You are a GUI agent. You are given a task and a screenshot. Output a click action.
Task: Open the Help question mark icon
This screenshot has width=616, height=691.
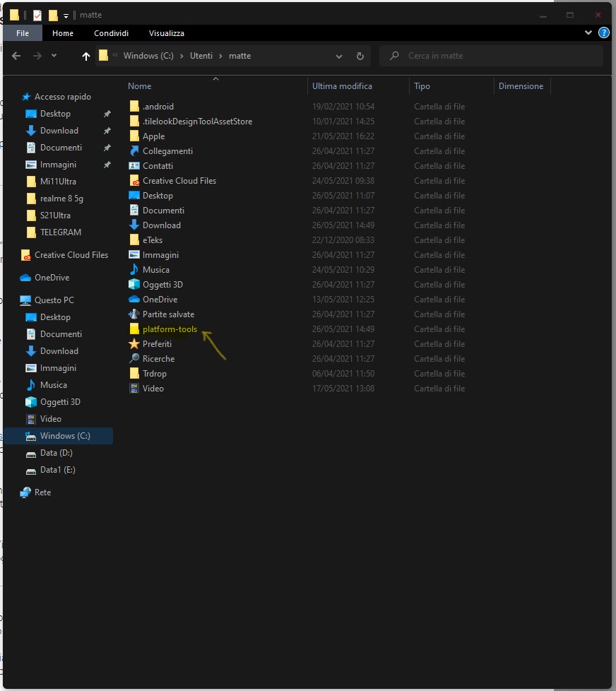point(603,33)
